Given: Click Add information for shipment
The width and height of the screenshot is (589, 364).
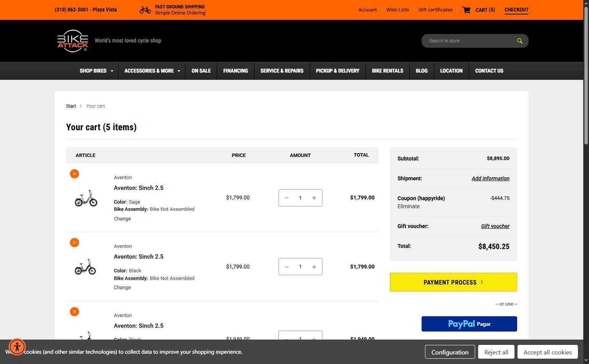Looking at the screenshot, I should click(490, 178).
